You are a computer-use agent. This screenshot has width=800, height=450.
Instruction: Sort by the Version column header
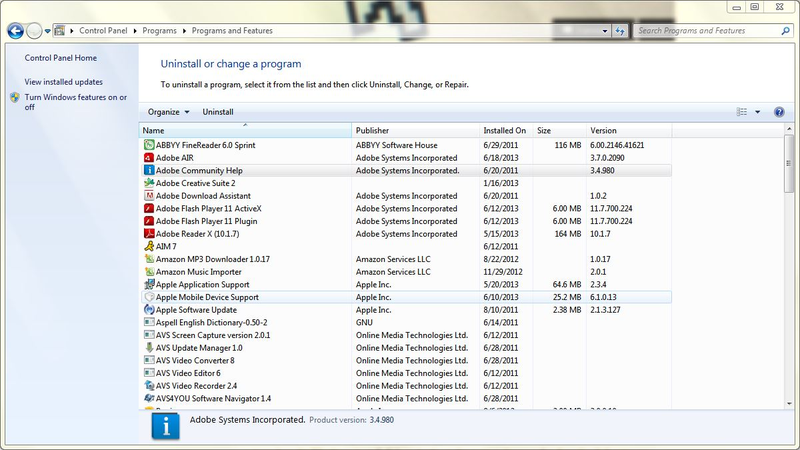pos(629,130)
